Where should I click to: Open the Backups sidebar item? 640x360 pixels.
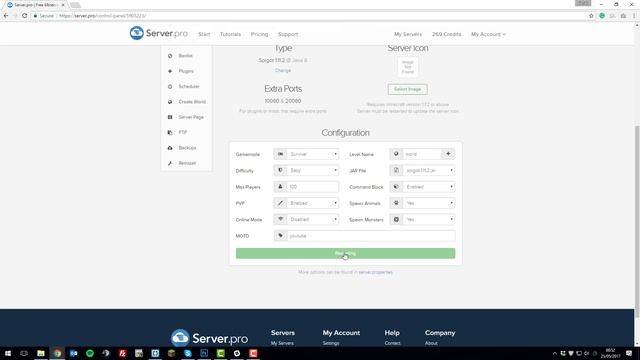coord(187,148)
